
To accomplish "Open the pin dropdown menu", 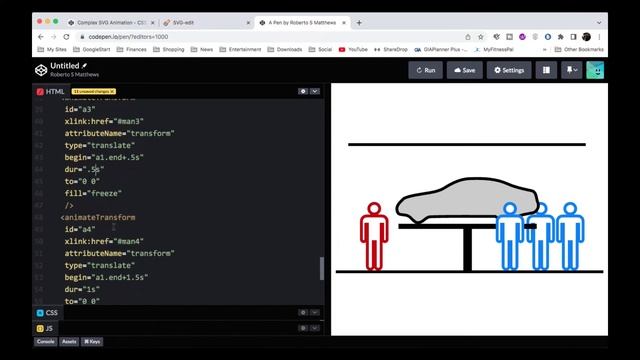I will 571,70.
